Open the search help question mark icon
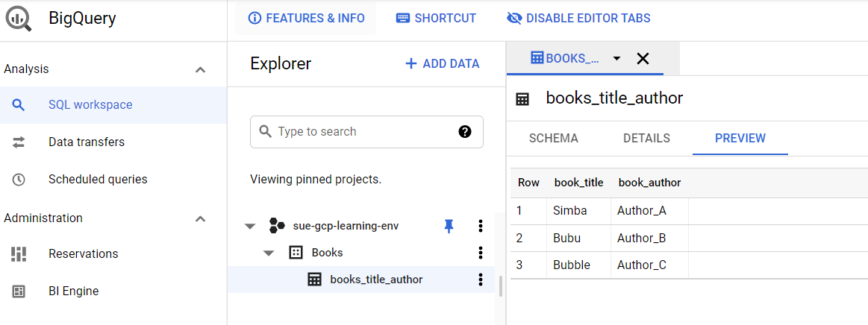 point(465,131)
